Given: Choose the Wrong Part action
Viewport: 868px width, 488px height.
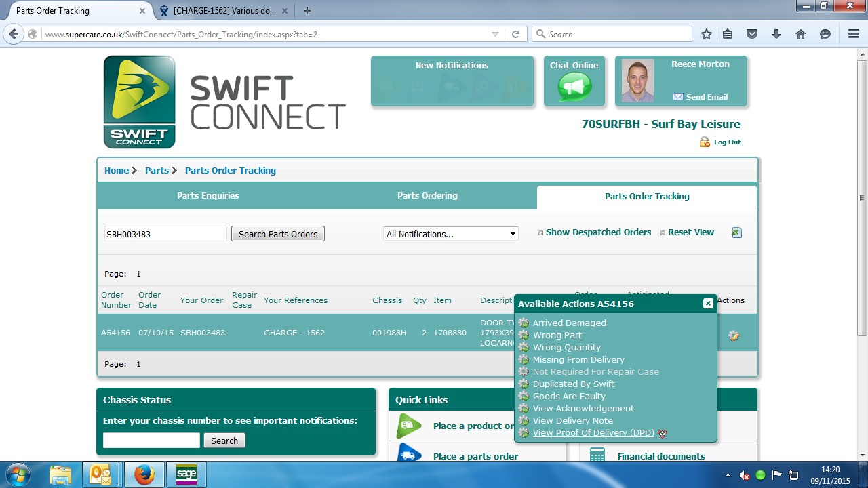Looking at the screenshot, I should pos(557,335).
